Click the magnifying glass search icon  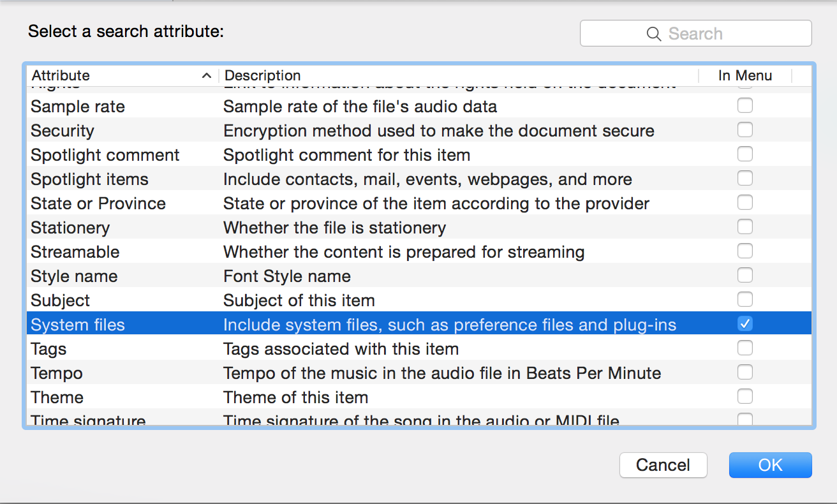[653, 34]
